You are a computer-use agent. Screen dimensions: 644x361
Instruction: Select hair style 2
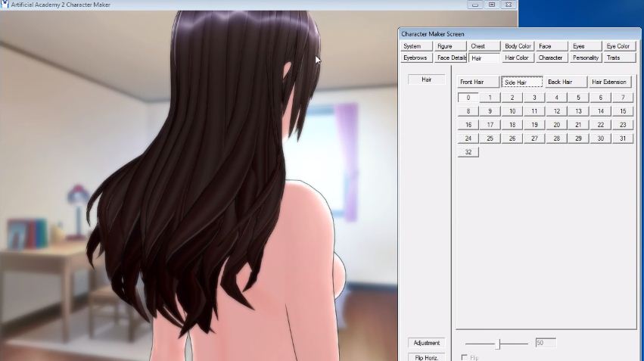tap(512, 98)
